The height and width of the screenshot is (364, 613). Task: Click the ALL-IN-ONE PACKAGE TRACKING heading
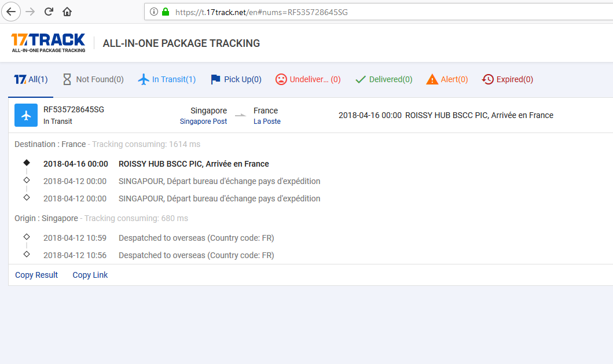[181, 43]
